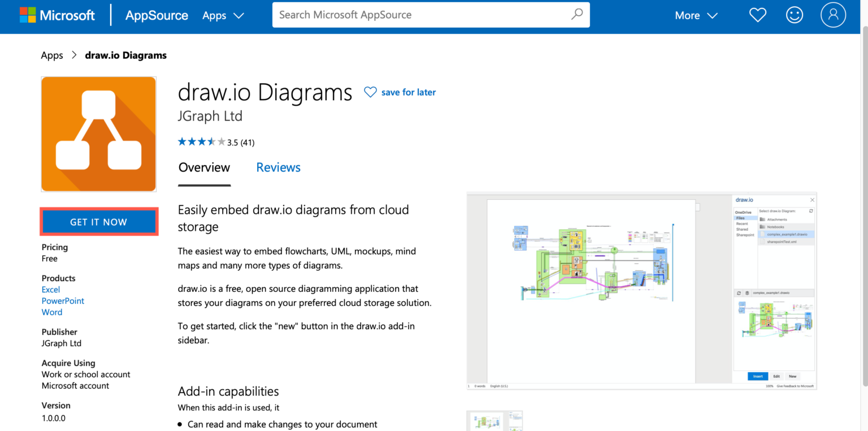Image resolution: width=868 pixels, height=431 pixels.
Task: Switch to the Reviews tab
Action: coord(278,167)
